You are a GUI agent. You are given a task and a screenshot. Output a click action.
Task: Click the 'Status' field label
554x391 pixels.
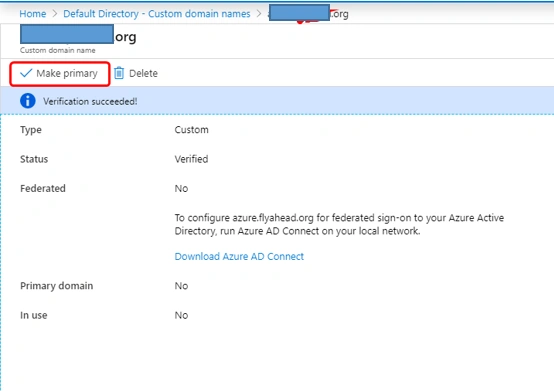[34, 159]
